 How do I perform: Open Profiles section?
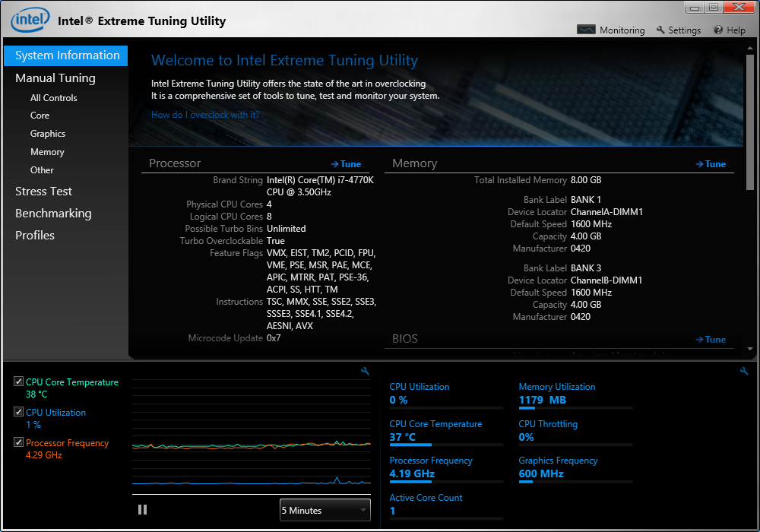coord(35,236)
